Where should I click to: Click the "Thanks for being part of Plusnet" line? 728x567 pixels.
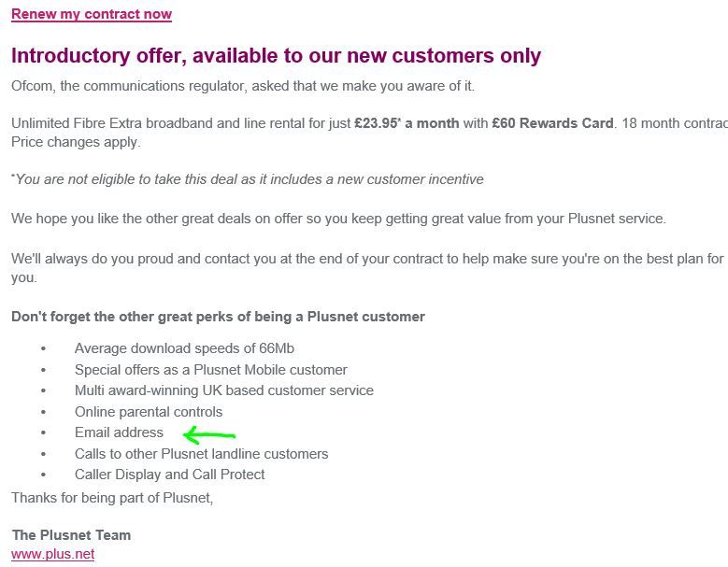click(112, 498)
